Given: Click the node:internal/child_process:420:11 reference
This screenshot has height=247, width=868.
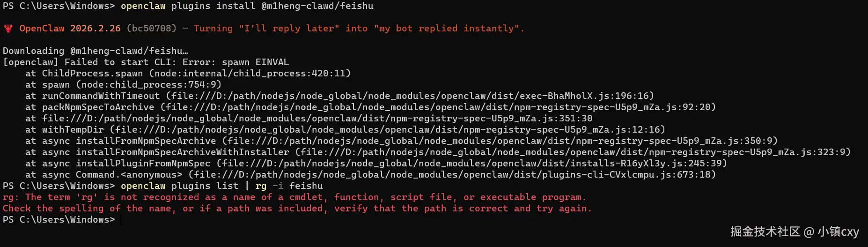Looking at the screenshot, I should (250, 73).
